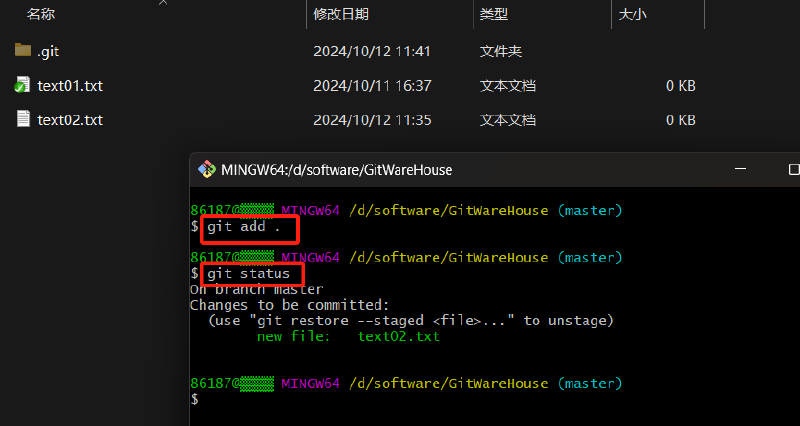Click "new file: text02.txt" terminal line
Viewport: 800px width, 426px height.
pos(348,336)
